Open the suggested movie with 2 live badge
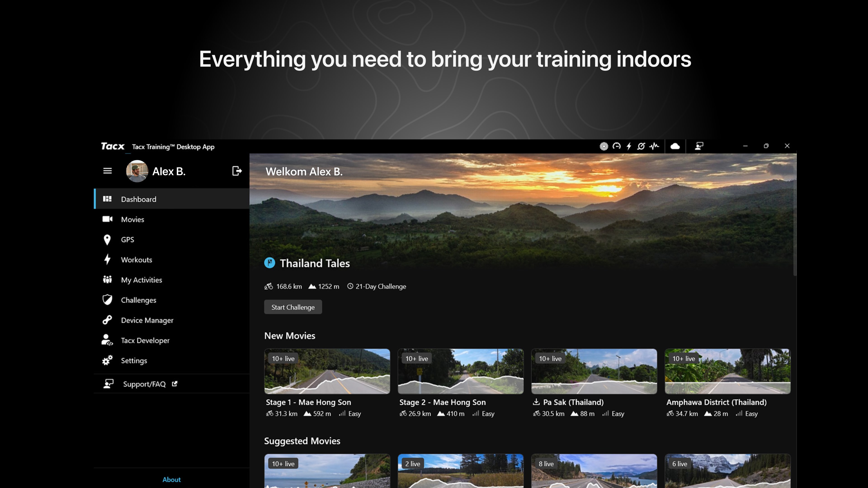The height and width of the screenshot is (488, 868). pyautogui.click(x=461, y=471)
